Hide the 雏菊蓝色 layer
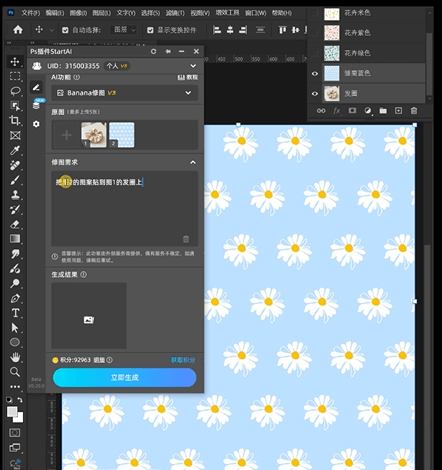This screenshot has width=442, height=470. click(315, 73)
